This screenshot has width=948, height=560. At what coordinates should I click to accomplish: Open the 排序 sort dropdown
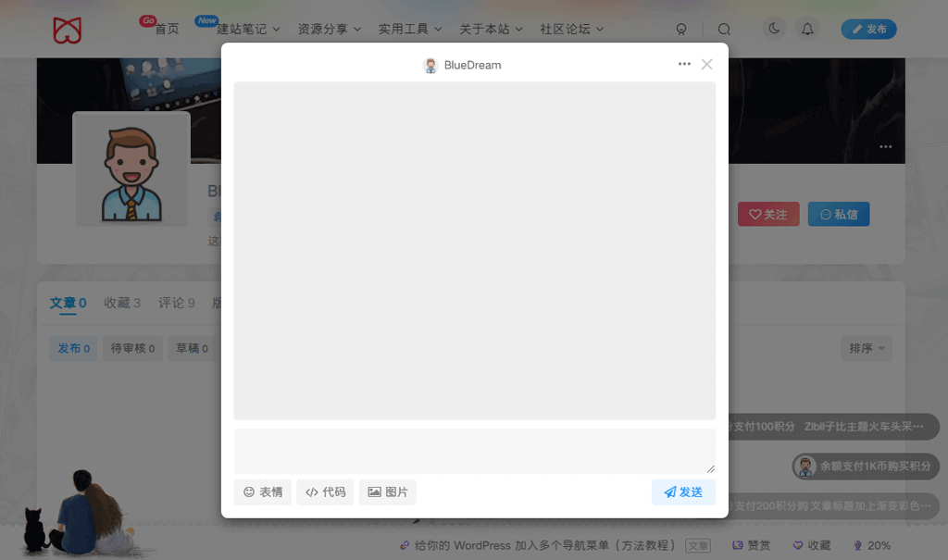867,348
